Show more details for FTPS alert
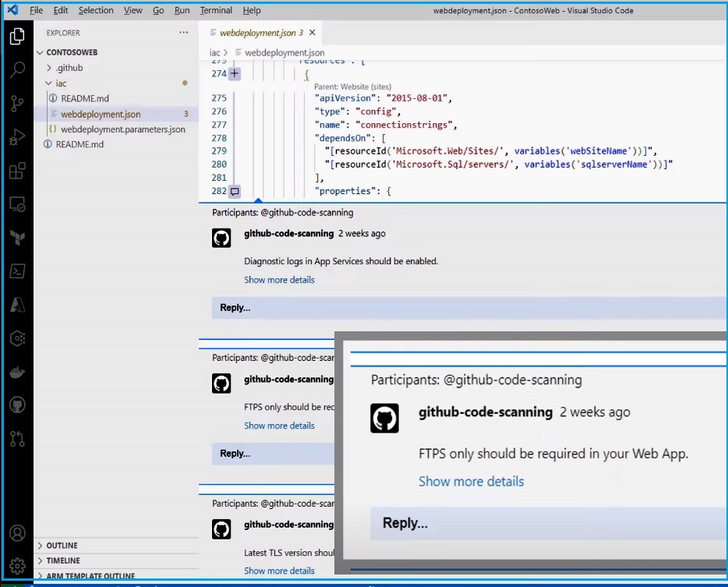The height and width of the screenshot is (587, 728). (x=280, y=426)
